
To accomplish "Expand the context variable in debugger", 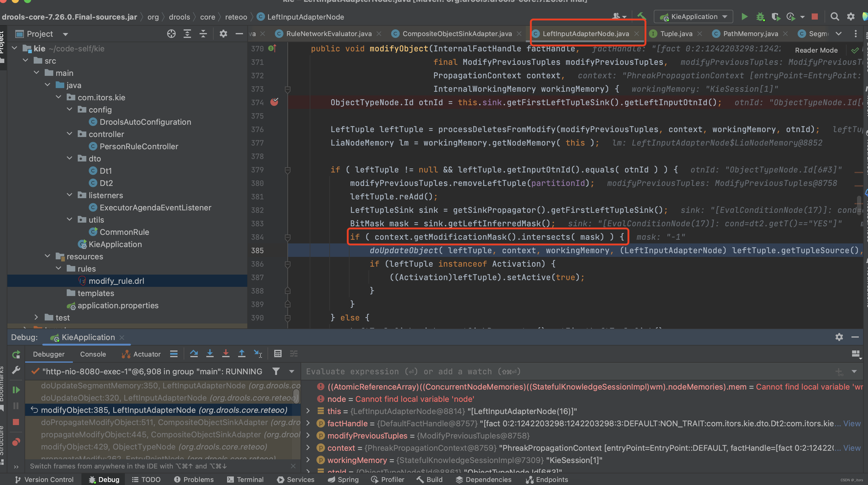I will [x=308, y=448].
